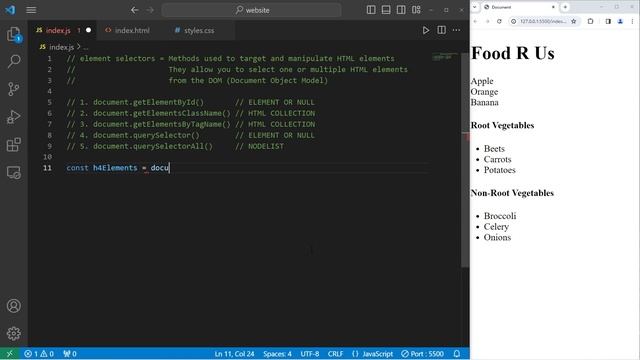Open the hamburger application menu

point(31,10)
